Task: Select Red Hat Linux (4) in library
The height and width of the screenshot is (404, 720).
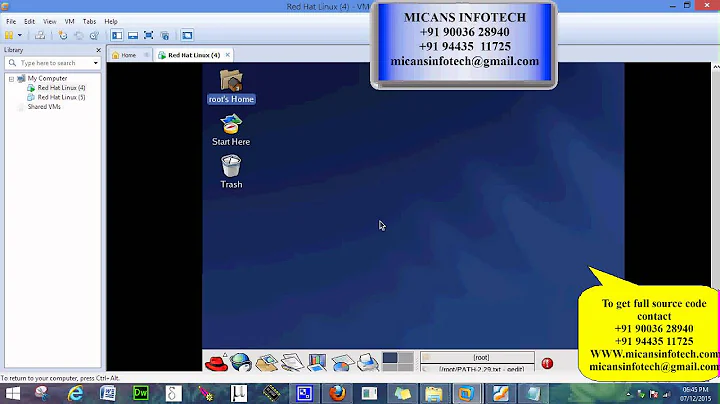Action: point(61,88)
